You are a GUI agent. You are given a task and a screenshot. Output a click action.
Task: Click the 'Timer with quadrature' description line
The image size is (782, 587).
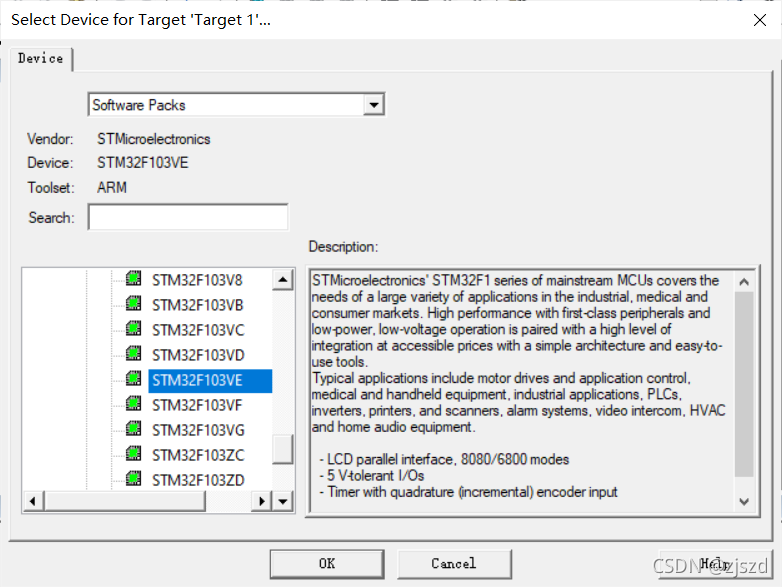tap(468, 492)
